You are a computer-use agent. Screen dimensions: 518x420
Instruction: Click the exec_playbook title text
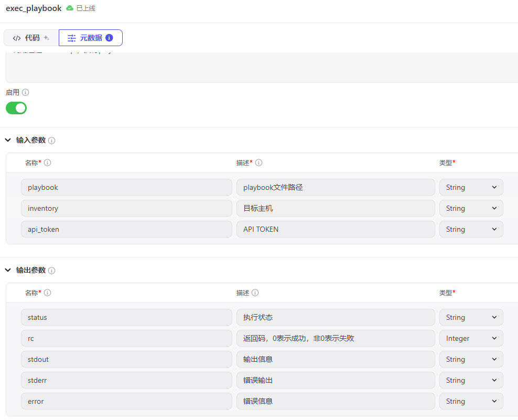pyautogui.click(x=34, y=8)
